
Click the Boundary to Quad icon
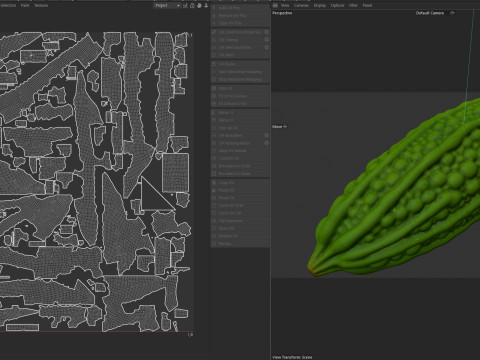pos(214,173)
